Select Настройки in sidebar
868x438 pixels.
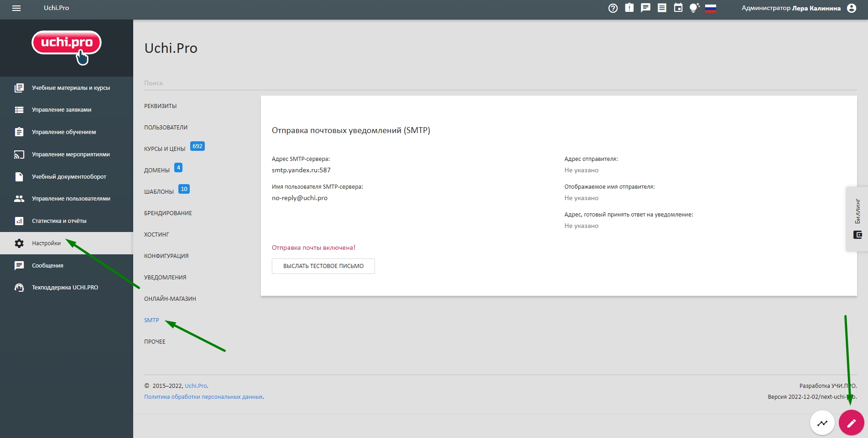click(x=67, y=243)
